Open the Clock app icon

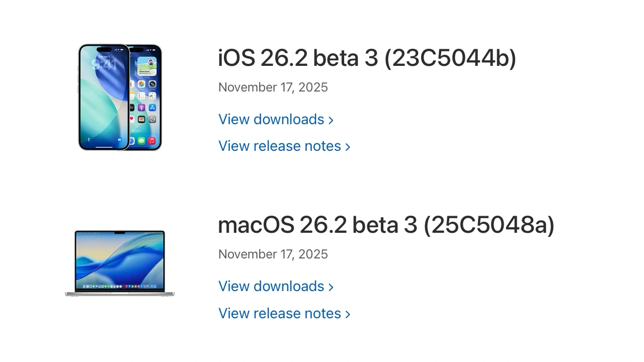(152, 96)
